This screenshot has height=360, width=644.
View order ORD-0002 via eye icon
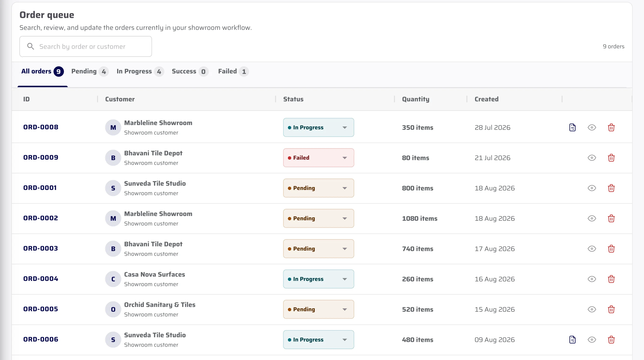pyautogui.click(x=592, y=218)
